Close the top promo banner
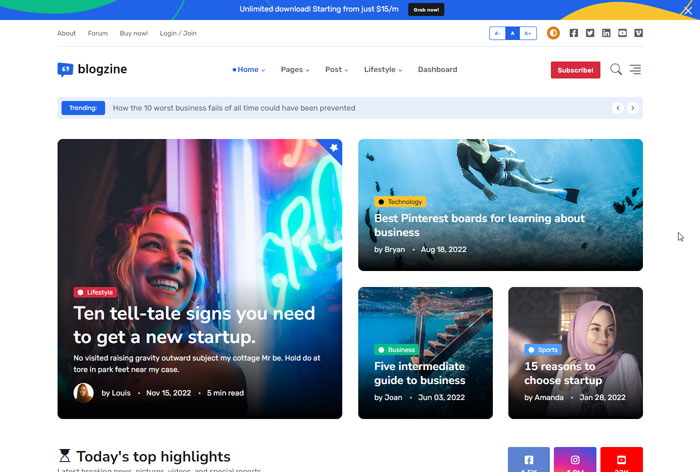The image size is (700, 472). [x=688, y=10]
